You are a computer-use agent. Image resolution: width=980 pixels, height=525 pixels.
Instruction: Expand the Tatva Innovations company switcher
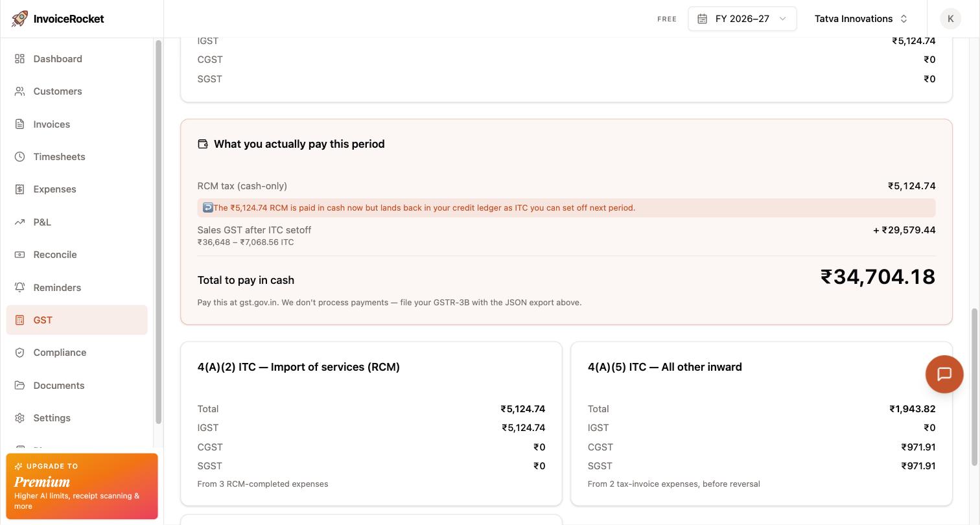coord(861,19)
